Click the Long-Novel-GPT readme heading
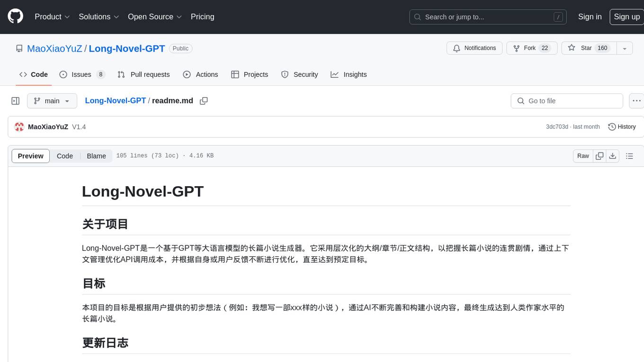The height and width of the screenshot is (362, 644). point(143,191)
